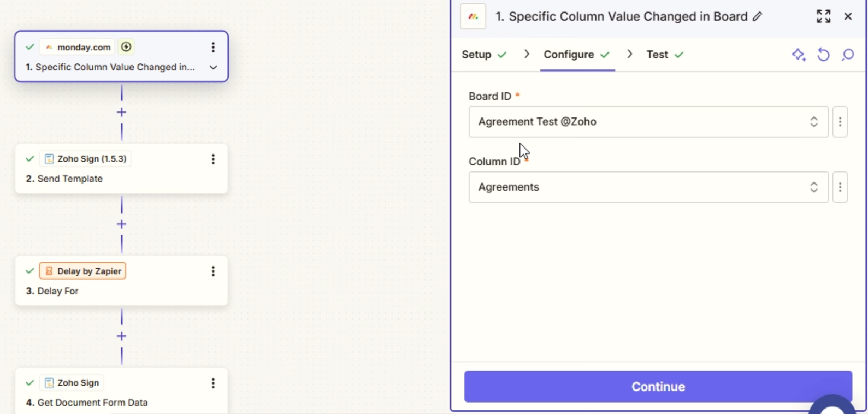Screen dimensions: 868x414
Task: Collapse the monday.com trigger step chevron
Action: (213, 68)
